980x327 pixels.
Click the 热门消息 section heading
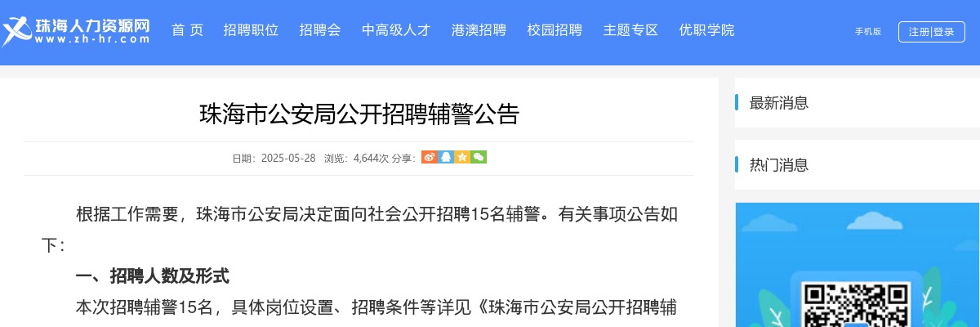click(779, 165)
